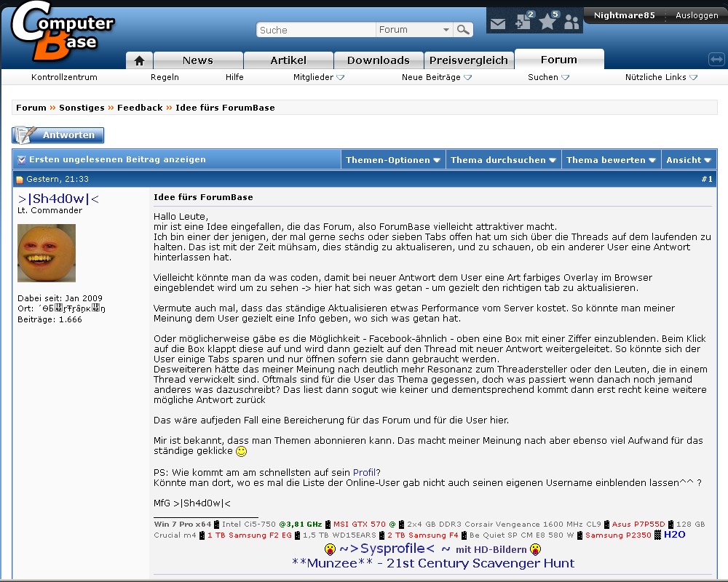
Task: Click post number #1 permalink
Action: tap(707, 179)
